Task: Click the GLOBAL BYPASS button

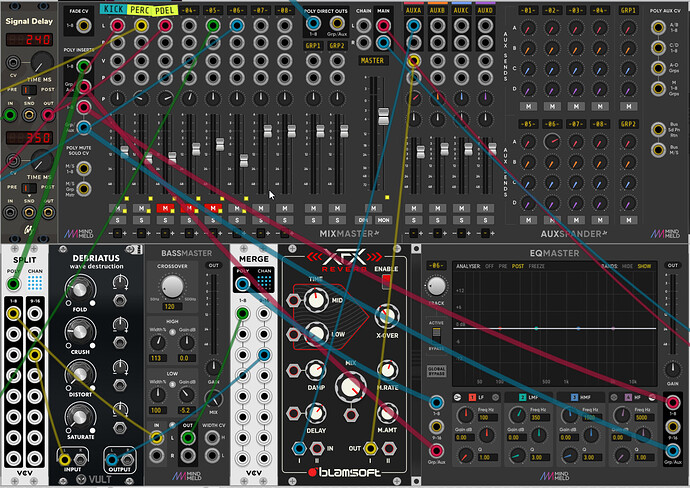Action: pyautogui.click(x=436, y=371)
